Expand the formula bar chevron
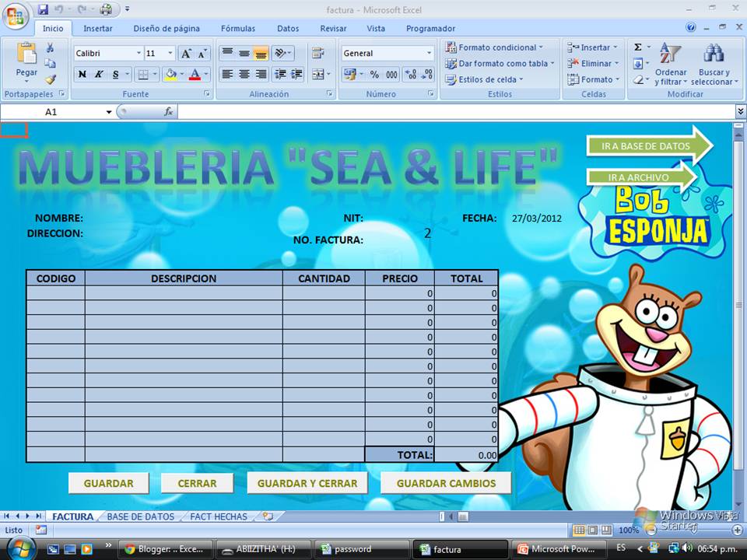 [740, 112]
